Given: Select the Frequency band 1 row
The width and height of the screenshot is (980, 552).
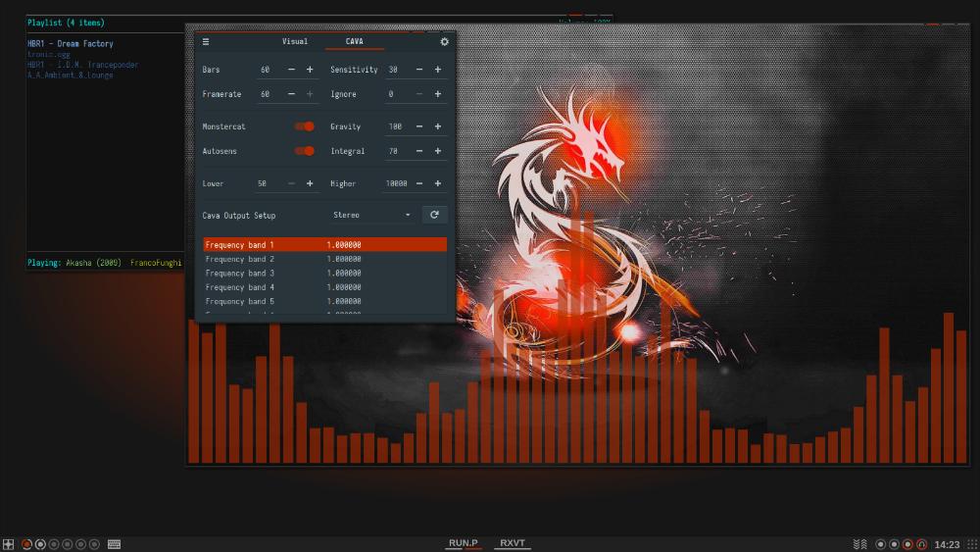Looking at the screenshot, I should tap(325, 244).
